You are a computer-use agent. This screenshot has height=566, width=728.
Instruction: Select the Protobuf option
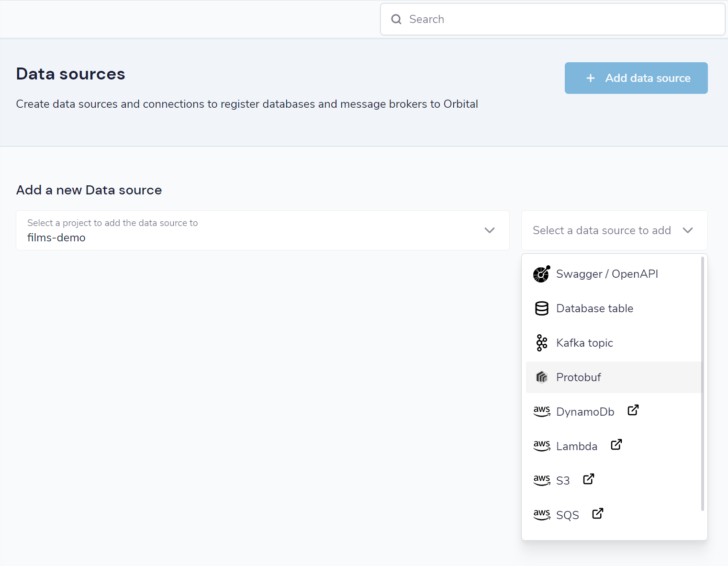[x=614, y=377]
